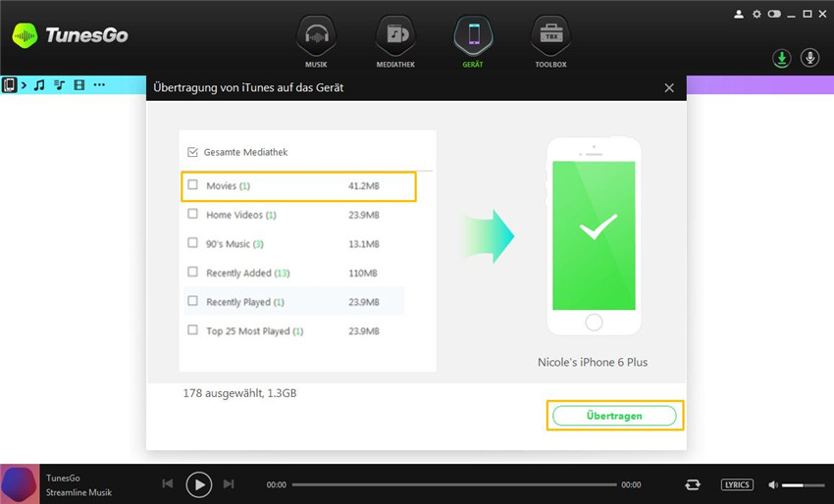Select Nicole's iPhone 6 Plus label
Screen dimensions: 834x504
point(593,362)
